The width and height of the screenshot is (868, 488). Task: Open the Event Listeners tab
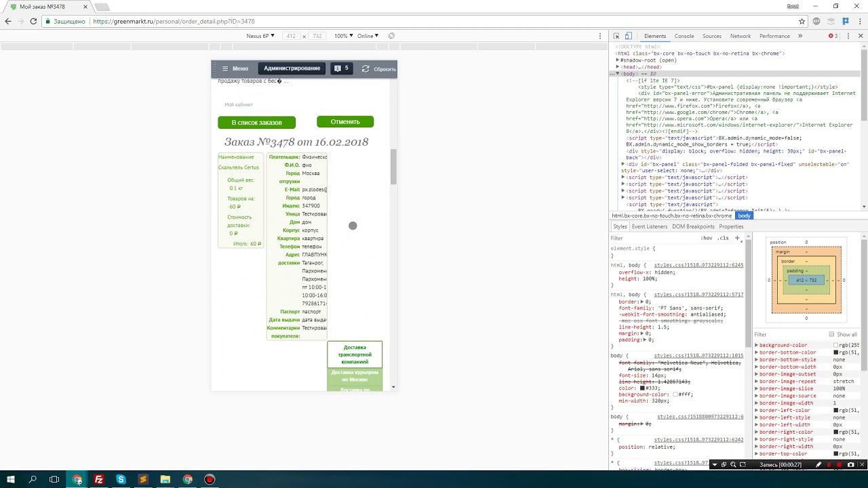(650, 226)
